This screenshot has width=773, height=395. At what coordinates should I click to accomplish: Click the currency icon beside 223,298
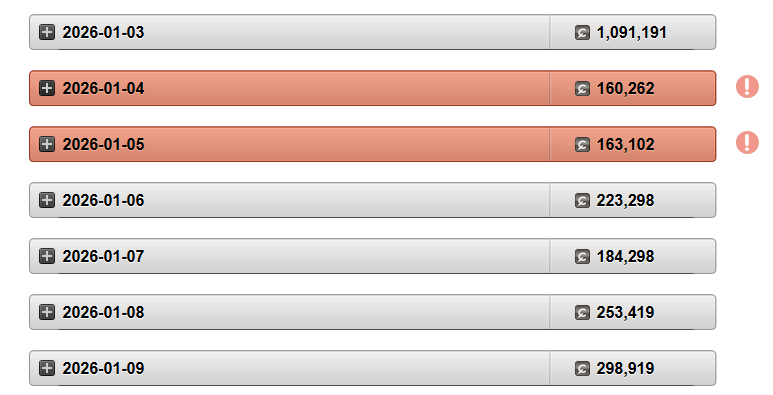tap(582, 201)
